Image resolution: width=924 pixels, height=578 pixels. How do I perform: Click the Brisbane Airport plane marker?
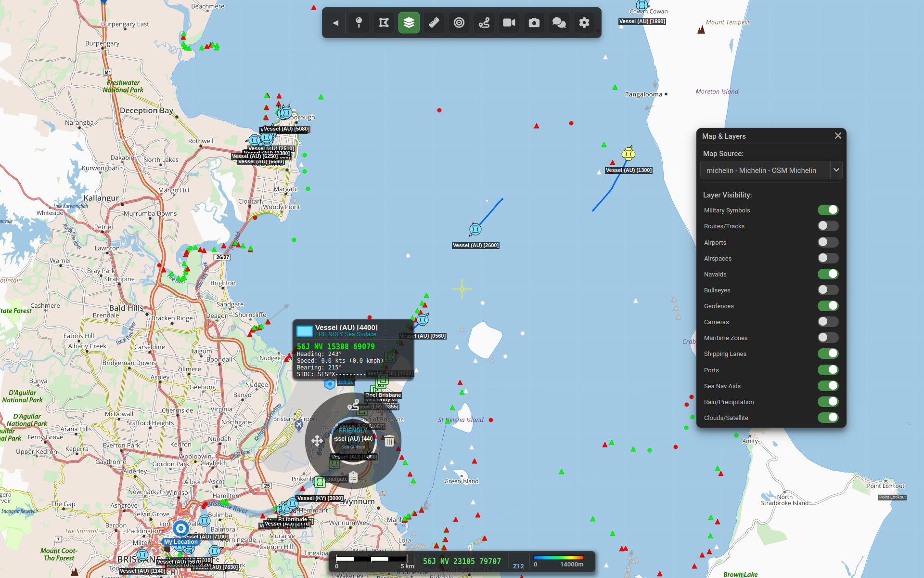pos(299,425)
